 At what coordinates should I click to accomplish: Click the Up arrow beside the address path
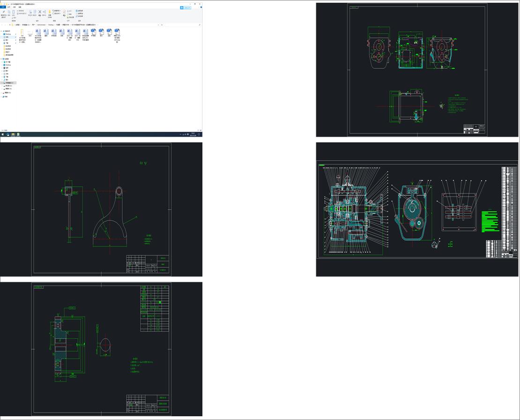tap(10, 25)
